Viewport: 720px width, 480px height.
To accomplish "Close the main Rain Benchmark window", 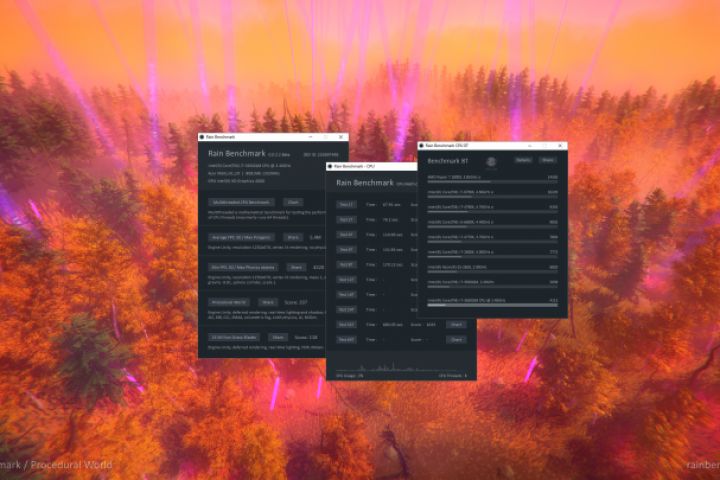I will [341, 137].
